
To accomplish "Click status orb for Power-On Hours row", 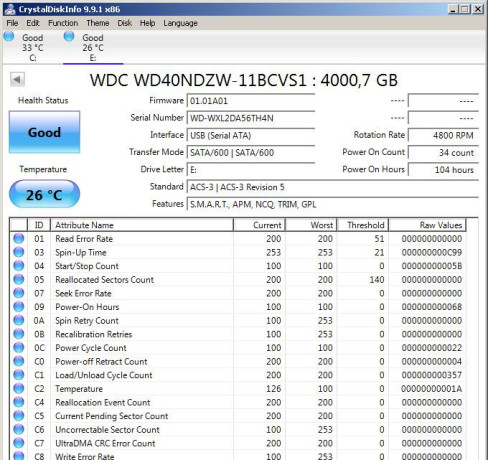I will pyautogui.click(x=19, y=307).
